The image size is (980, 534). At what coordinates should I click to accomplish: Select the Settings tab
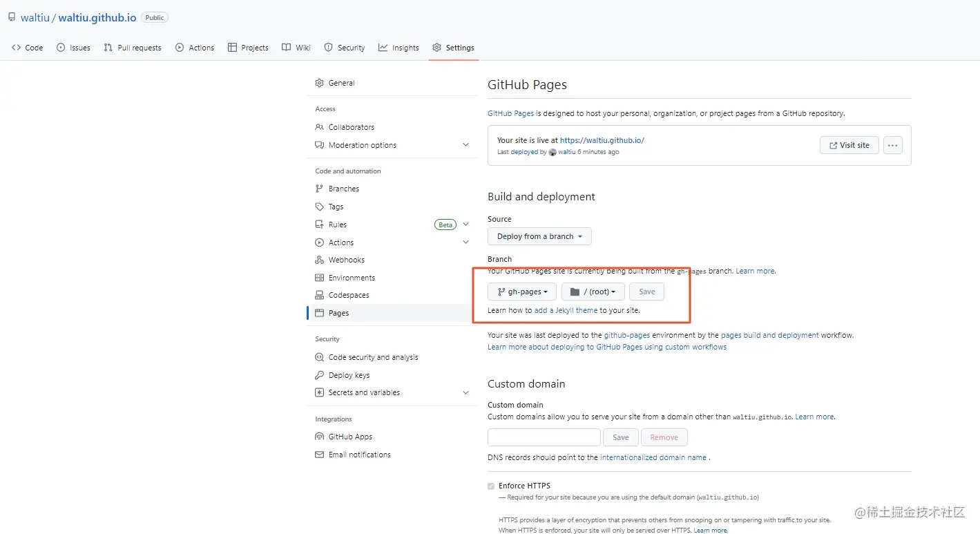coord(454,48)
